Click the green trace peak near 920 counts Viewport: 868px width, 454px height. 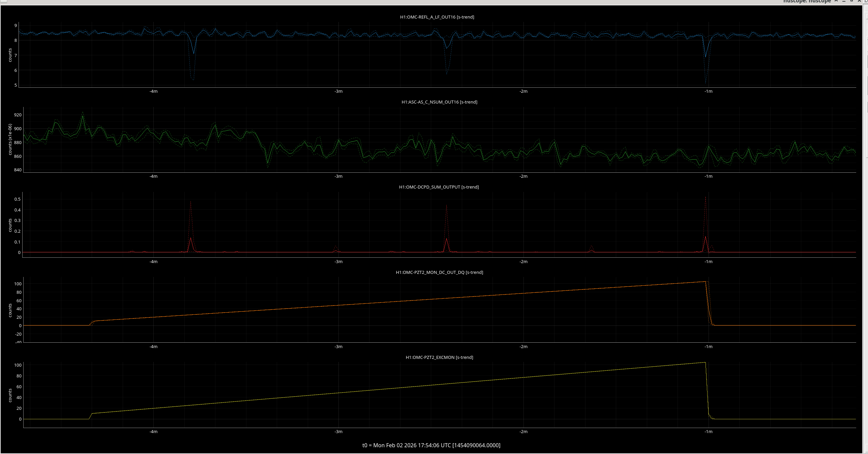click(x=83, y=116)
